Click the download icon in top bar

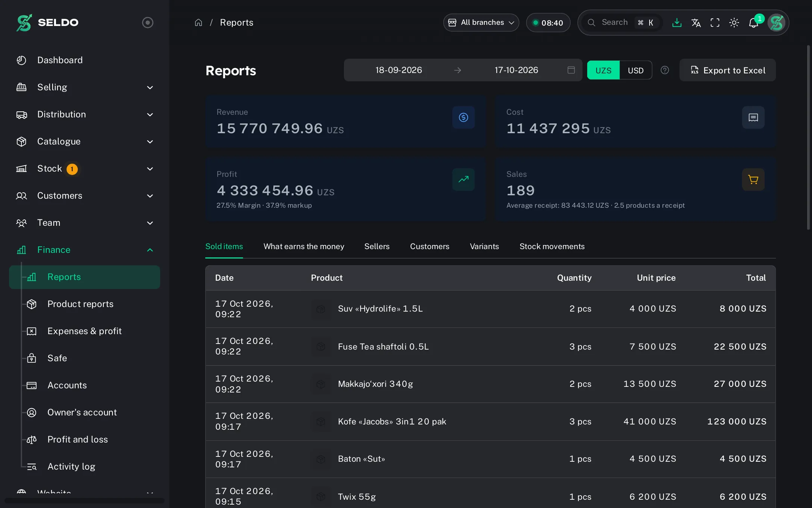[x=677, y=23]
